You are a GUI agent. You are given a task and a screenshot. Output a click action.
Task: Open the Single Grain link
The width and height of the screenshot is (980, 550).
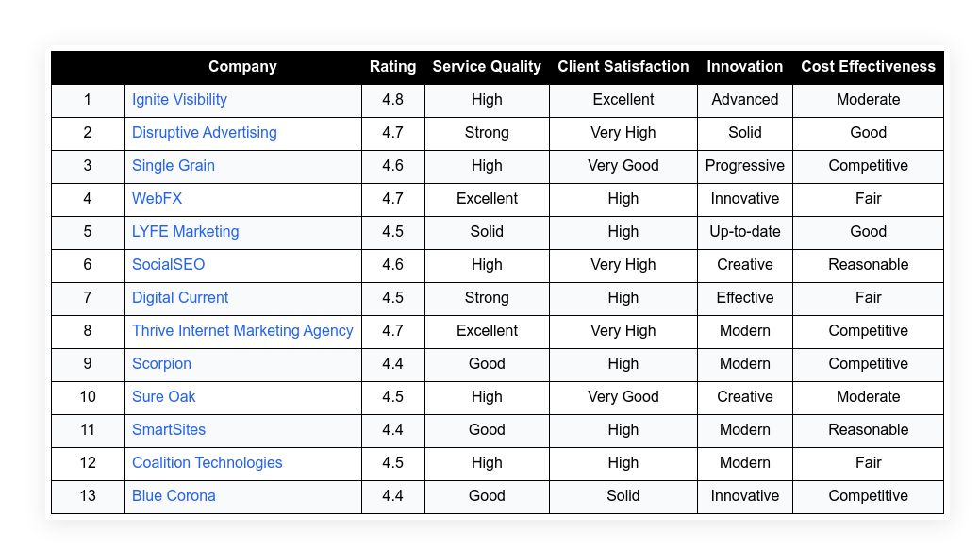pyautogui.click(x=174, y=166)
